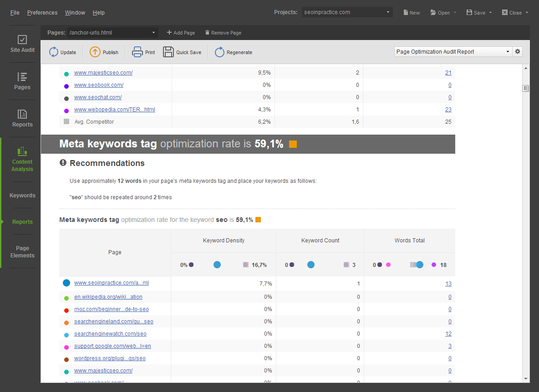Go to Content Analysis module
This screenshot has height=392, width=539.
(x=22, y=159)
